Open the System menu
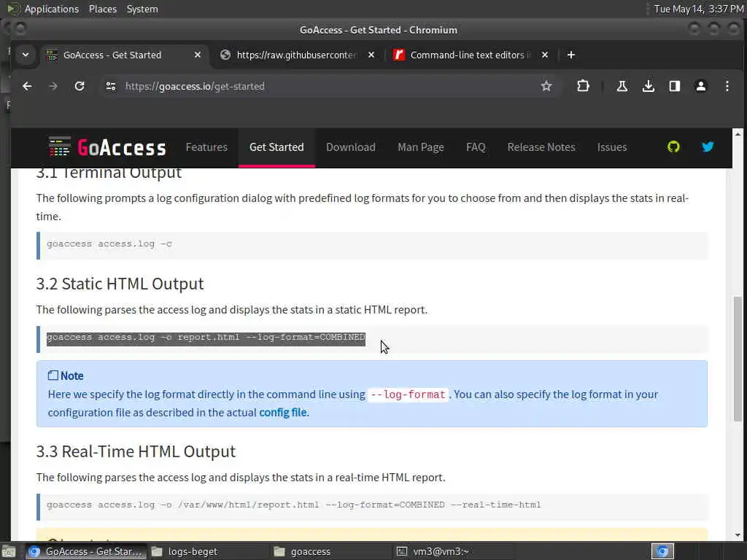The width and height of the screenshot is (747, 560). 142,9
